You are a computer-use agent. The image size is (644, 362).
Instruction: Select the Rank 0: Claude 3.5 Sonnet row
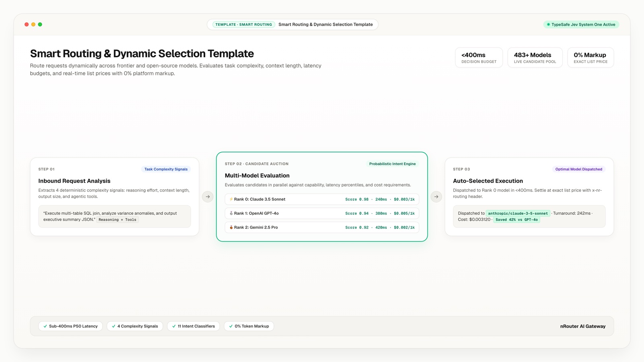point(322,199)
